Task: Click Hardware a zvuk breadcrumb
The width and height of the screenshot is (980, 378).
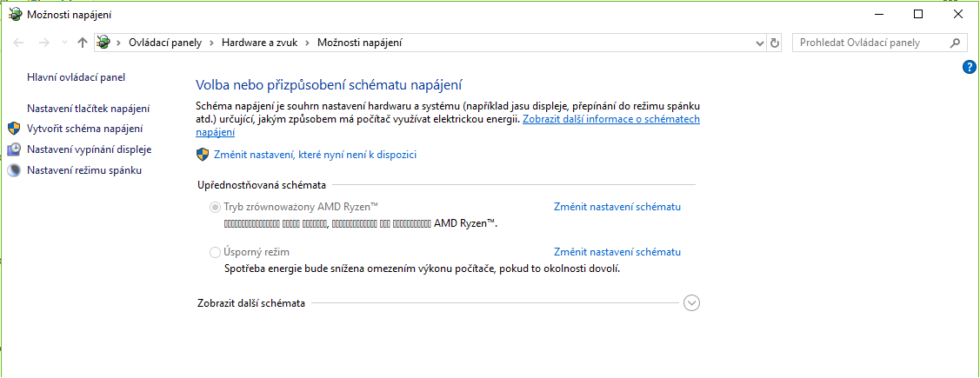Action: click(259, 43)
